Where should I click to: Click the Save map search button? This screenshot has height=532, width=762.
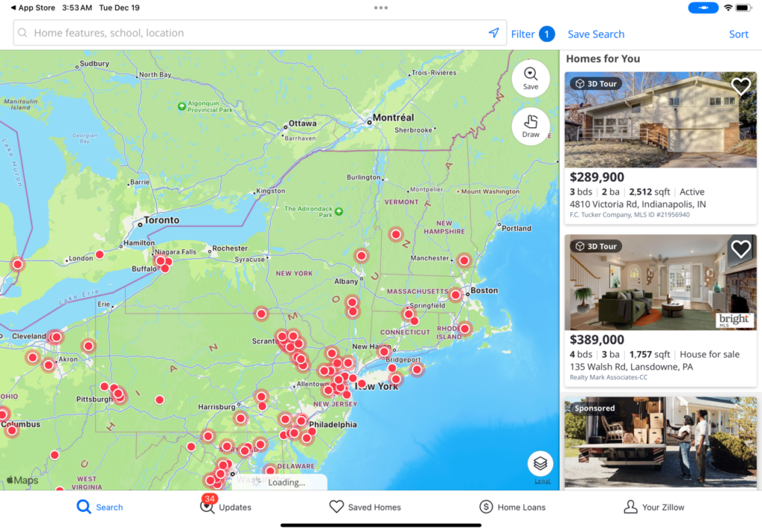tap(531, 79)
